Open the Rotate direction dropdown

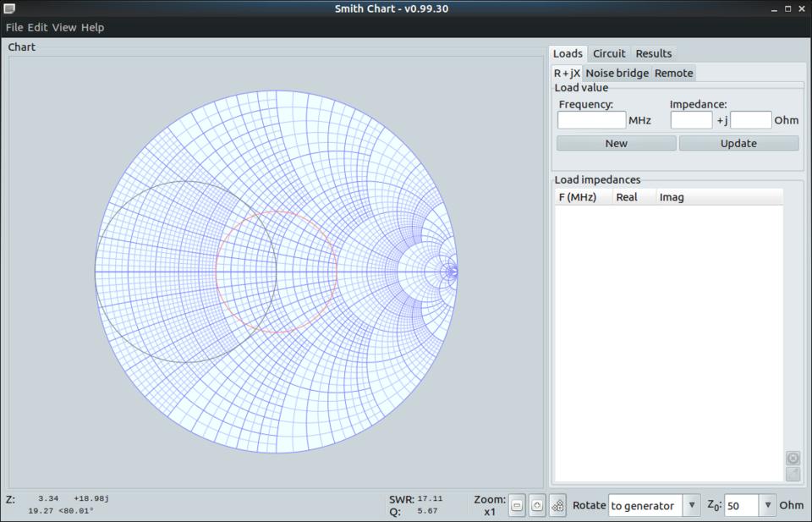[691, 505]
